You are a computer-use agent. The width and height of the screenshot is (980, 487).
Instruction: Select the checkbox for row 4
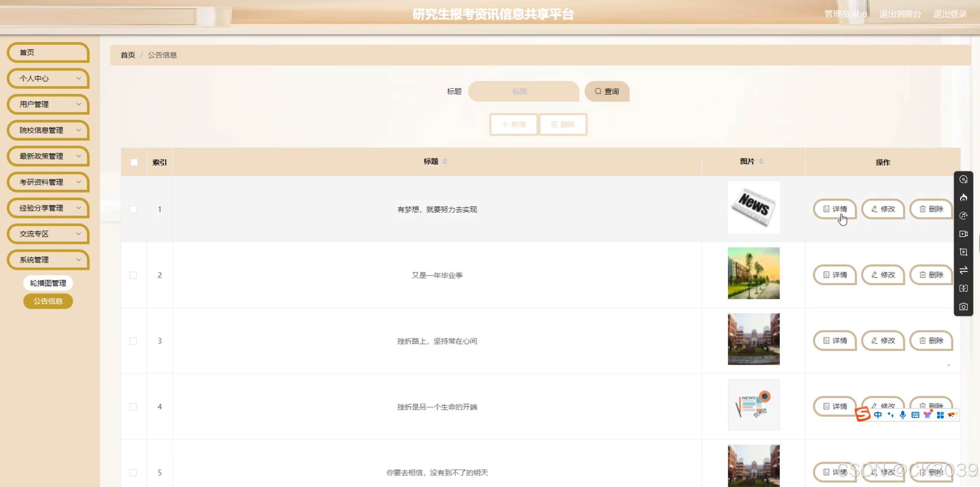pyautogui.click(x=133, y=407)
